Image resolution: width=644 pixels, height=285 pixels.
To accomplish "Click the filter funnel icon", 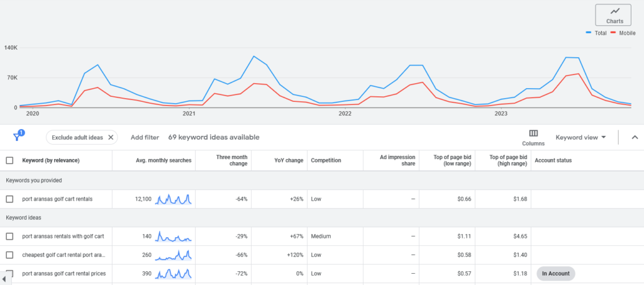I will 18,137.
